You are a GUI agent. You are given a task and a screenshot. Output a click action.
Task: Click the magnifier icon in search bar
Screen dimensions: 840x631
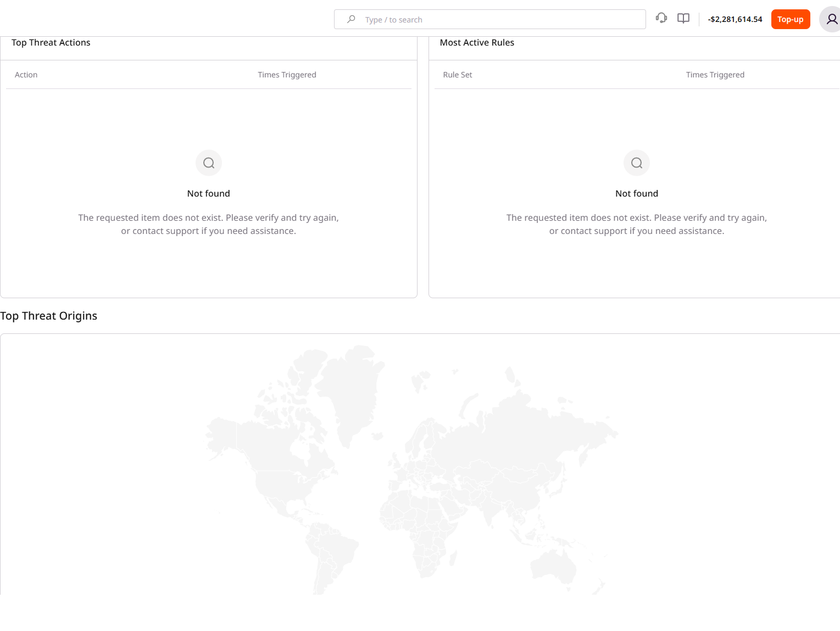point(351,19)
